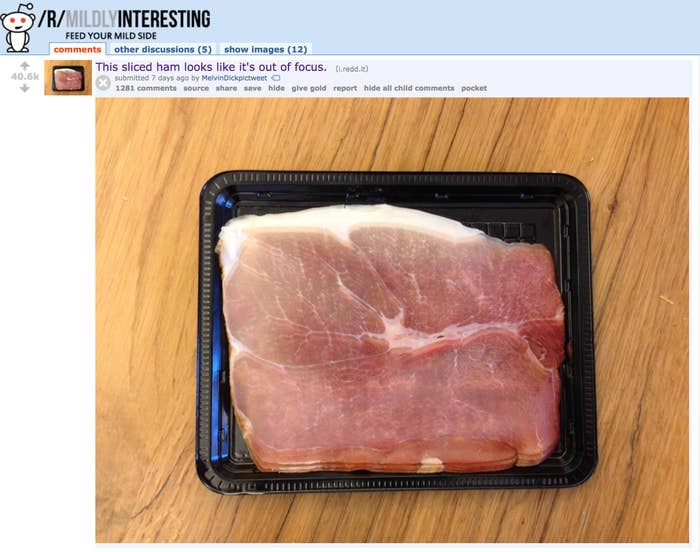Open the 1281 comments link
Viewport: 700px width, 552px height.
[146, 88]
